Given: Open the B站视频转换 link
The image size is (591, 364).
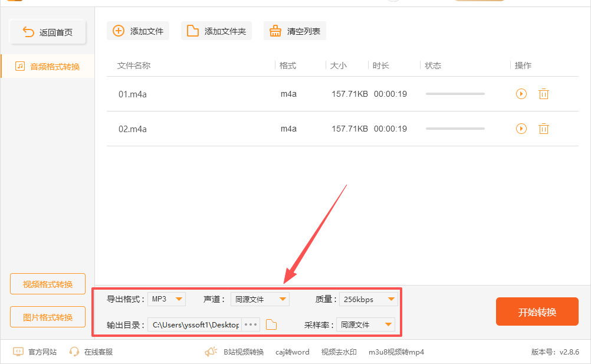Looking at the screenshot, I should 244,352.
